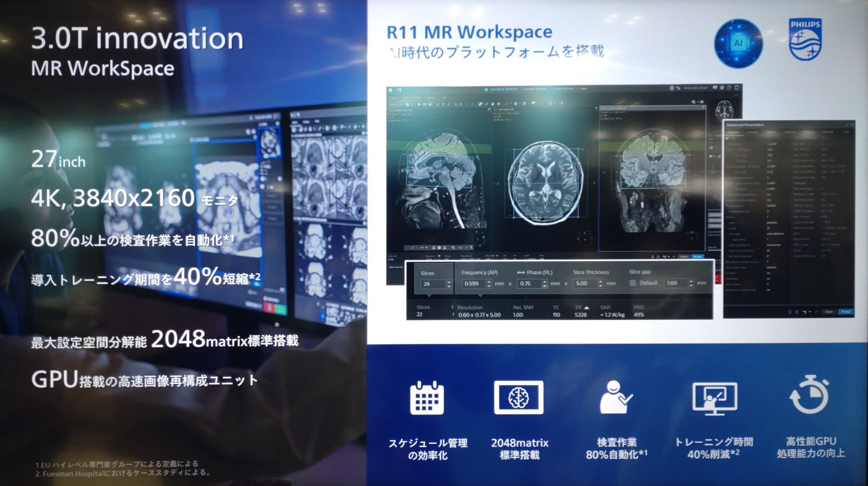868x486 pixels.
Task: Click inside the Slices value input field
Action: (x=433, y=284)
